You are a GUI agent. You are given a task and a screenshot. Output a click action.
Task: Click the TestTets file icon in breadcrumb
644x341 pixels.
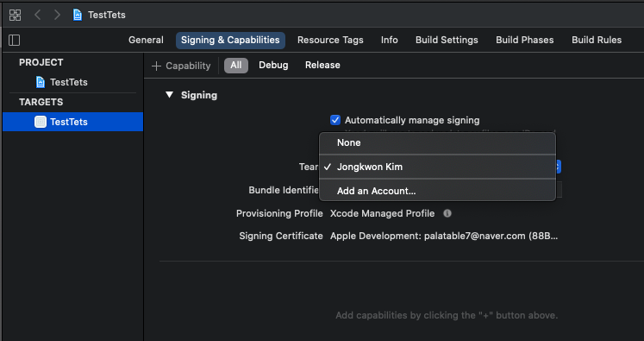78,16
